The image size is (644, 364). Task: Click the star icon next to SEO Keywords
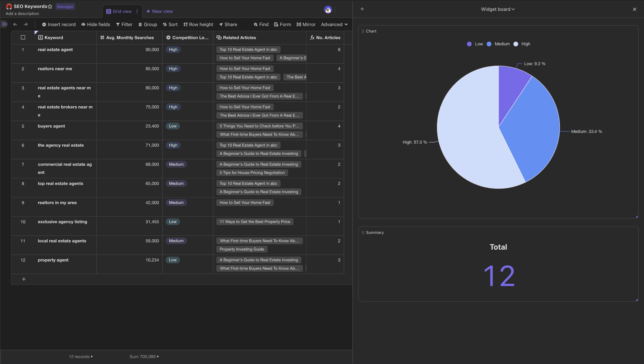[50, 6]
